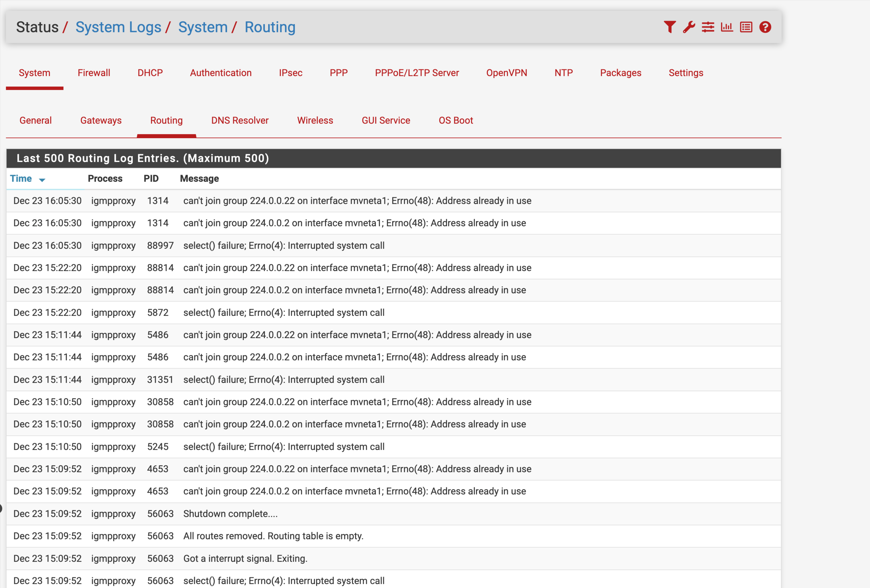Open the PPPoE/L2TP Server tab

click(417, 73)
